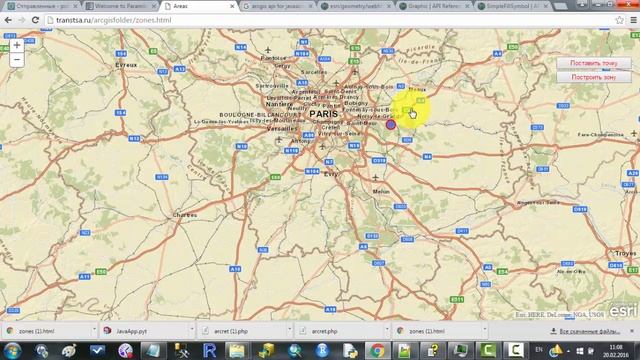
Task: Click the Chartres label on the map
Action: [185, 215]
